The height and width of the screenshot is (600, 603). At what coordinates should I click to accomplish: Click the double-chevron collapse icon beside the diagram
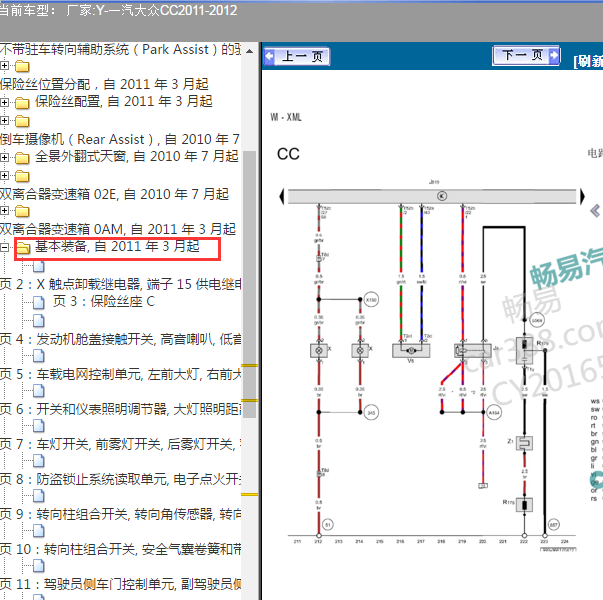point(595,210)
